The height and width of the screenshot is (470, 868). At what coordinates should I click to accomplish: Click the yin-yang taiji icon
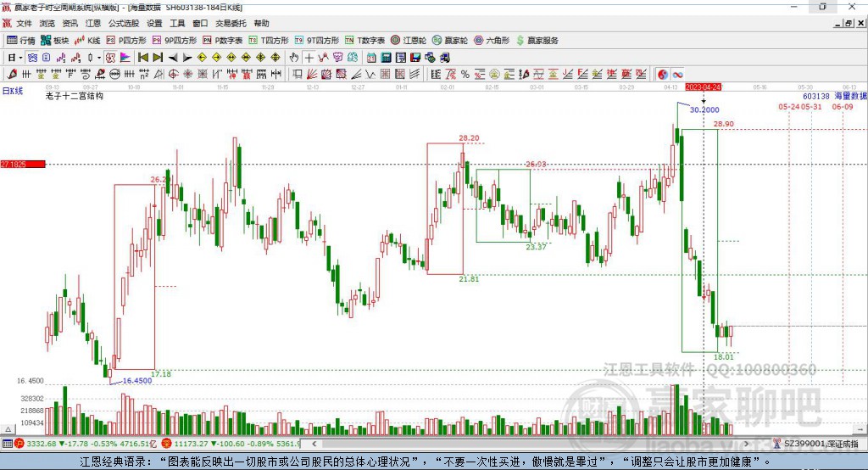coord(663,75)
